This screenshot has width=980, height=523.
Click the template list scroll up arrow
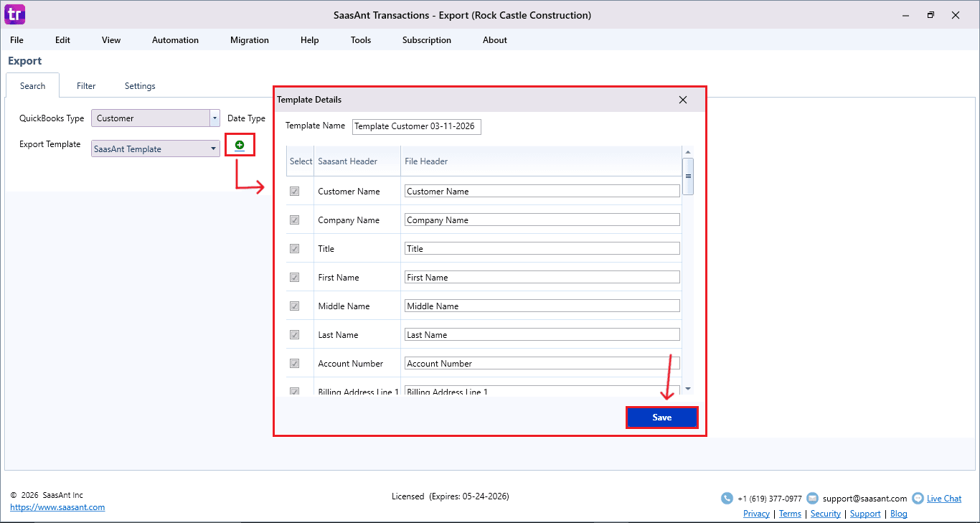688,152
